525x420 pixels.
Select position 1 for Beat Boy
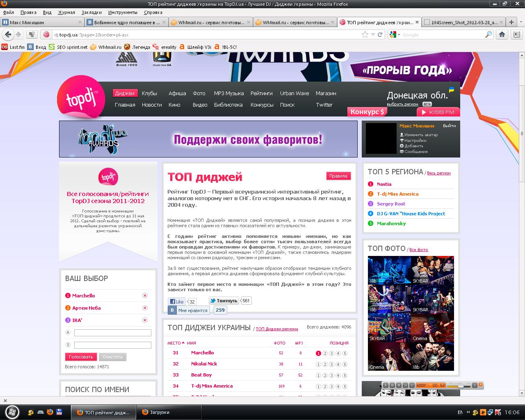click(318, 375)
